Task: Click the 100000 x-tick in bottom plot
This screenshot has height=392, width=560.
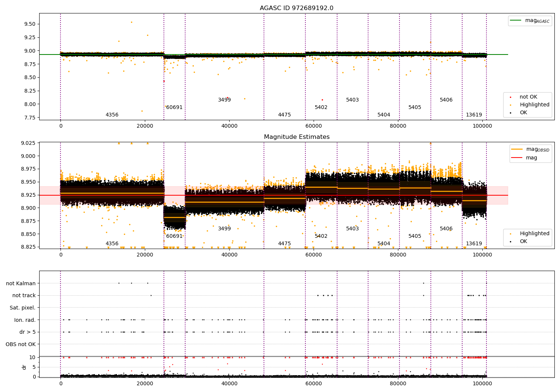Action: [482, 383]
